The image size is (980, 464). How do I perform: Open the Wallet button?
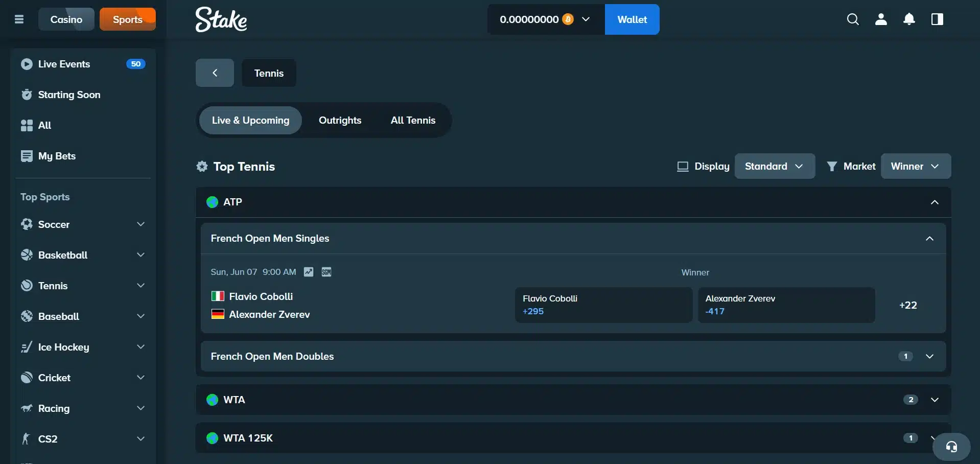pos(632,19)
